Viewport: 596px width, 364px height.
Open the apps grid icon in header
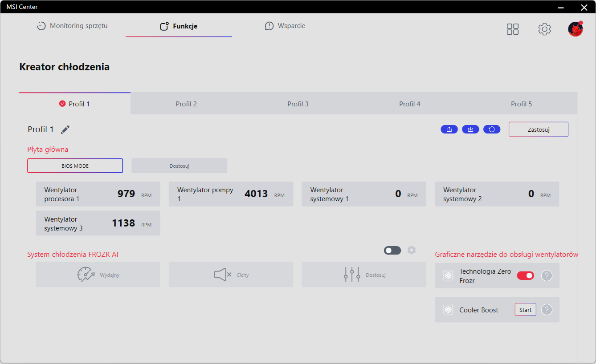(513, 29)
